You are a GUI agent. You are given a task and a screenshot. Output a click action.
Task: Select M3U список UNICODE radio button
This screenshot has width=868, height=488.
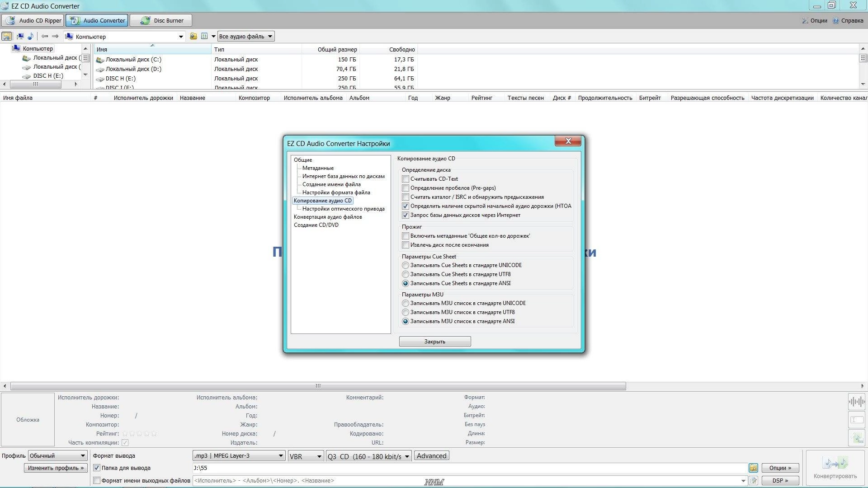click(406, 303)
